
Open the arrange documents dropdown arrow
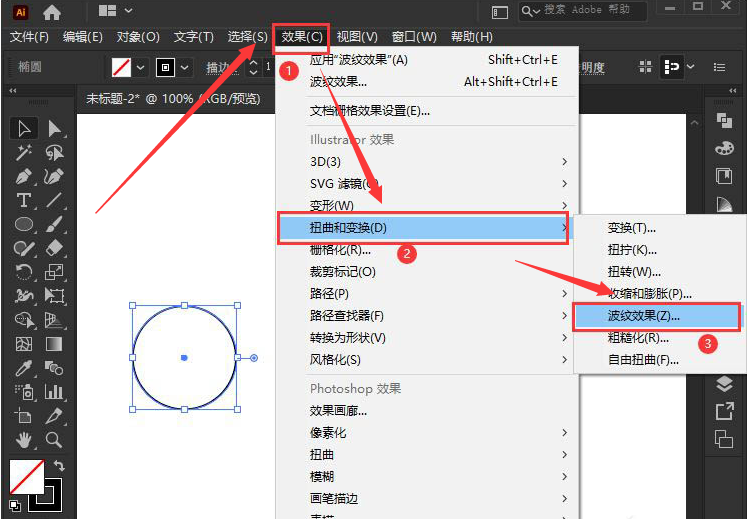(x=128, y=10)
